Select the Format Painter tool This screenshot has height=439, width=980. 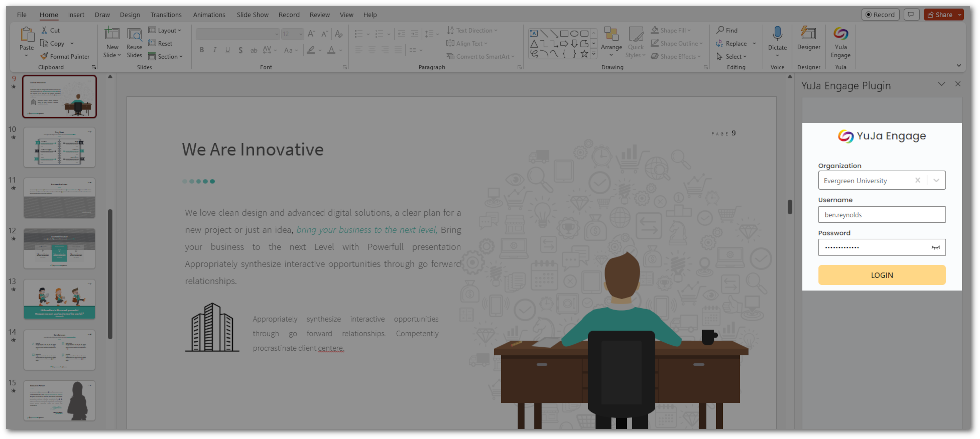(x=65, y=56)
